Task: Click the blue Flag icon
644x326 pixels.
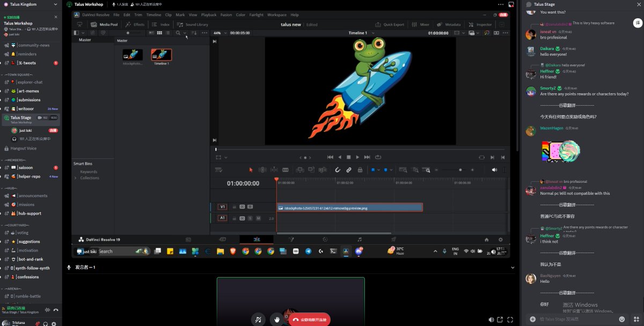Action: point(373,170)
